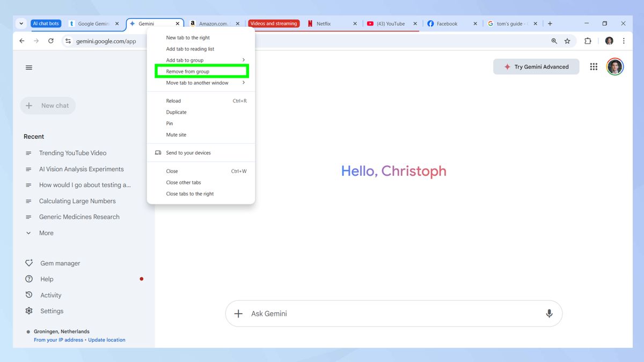
Task: View your Gemini Activity
Action: 51,294
